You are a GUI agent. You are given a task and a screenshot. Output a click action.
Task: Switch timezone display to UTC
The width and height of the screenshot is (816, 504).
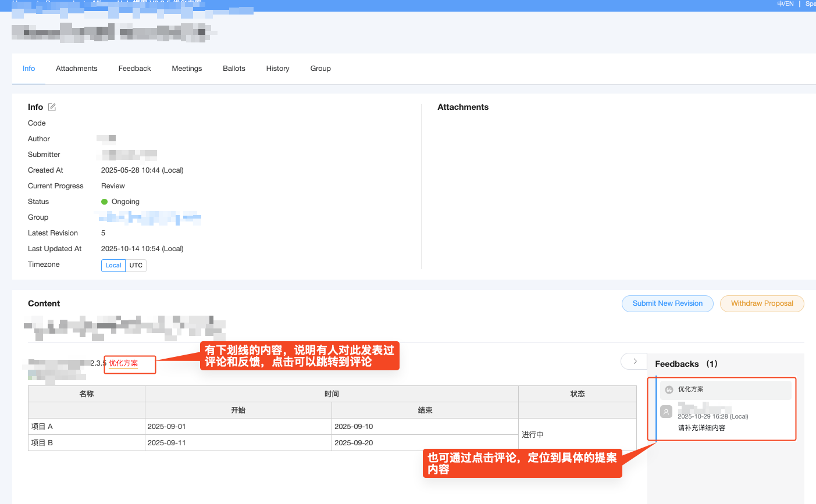click(x=136, y=265)
